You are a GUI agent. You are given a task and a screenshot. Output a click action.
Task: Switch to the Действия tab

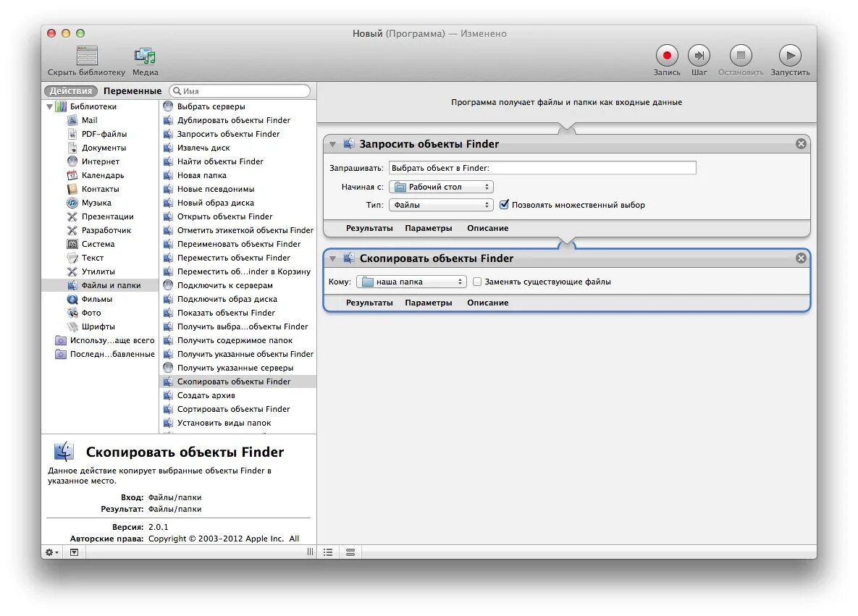coord(70,90)
